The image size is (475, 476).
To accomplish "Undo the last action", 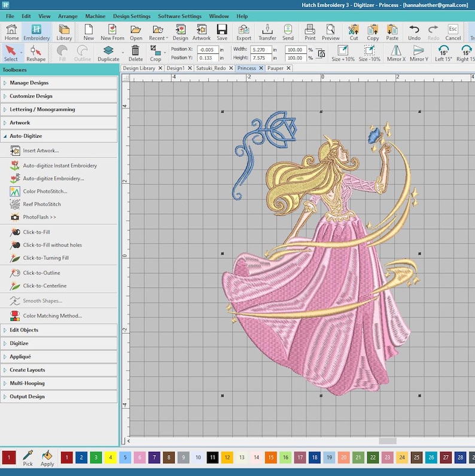I will pos(414,32).
